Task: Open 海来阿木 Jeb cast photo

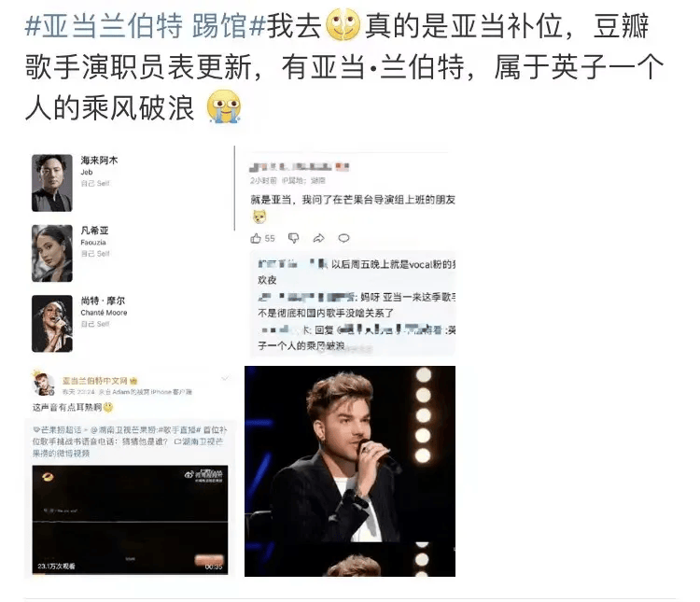Action: [51, 183]
